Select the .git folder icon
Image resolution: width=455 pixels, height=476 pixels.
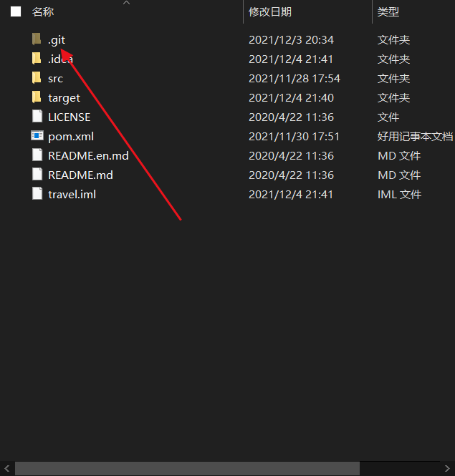37,39
